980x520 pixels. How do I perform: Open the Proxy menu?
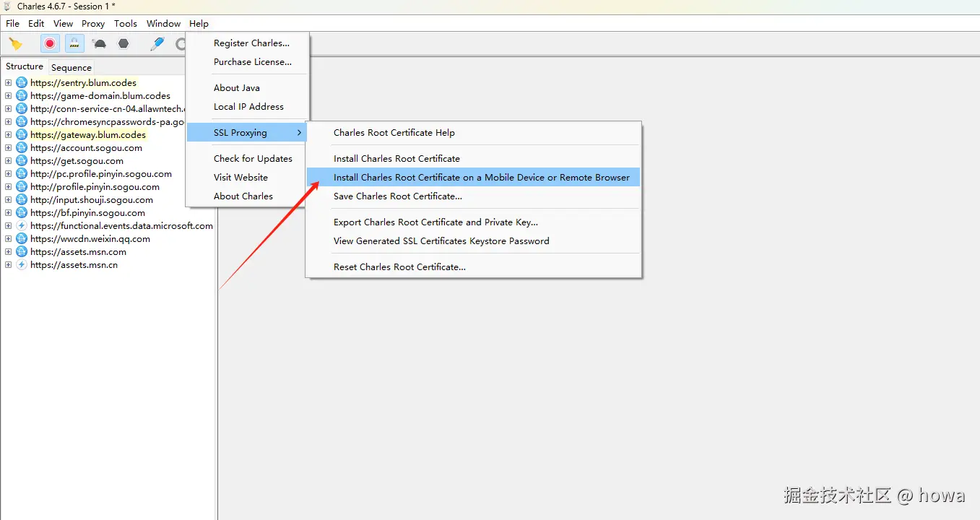(93, 23)
